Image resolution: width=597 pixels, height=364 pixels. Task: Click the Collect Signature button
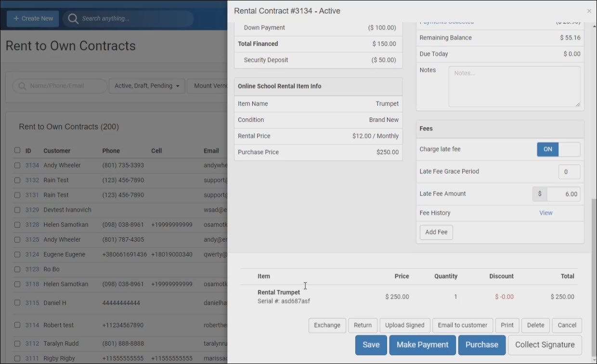(x=545, y=345)
